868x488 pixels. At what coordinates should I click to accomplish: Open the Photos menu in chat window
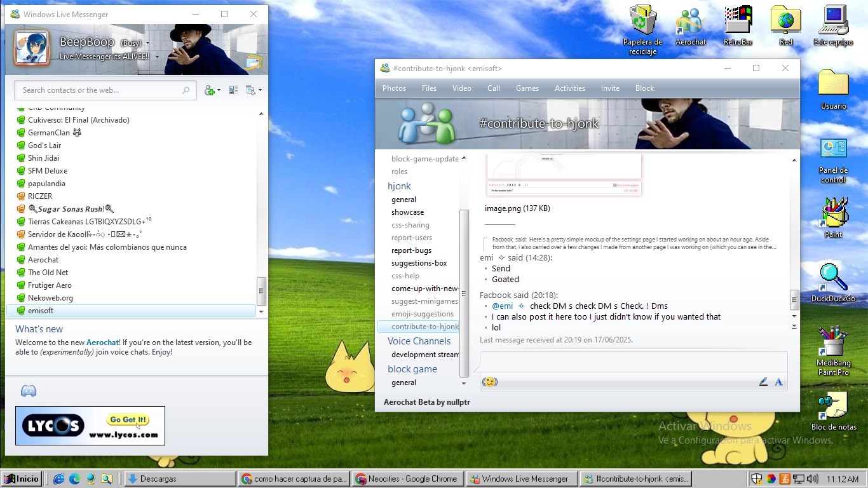(x=394, y=88)
